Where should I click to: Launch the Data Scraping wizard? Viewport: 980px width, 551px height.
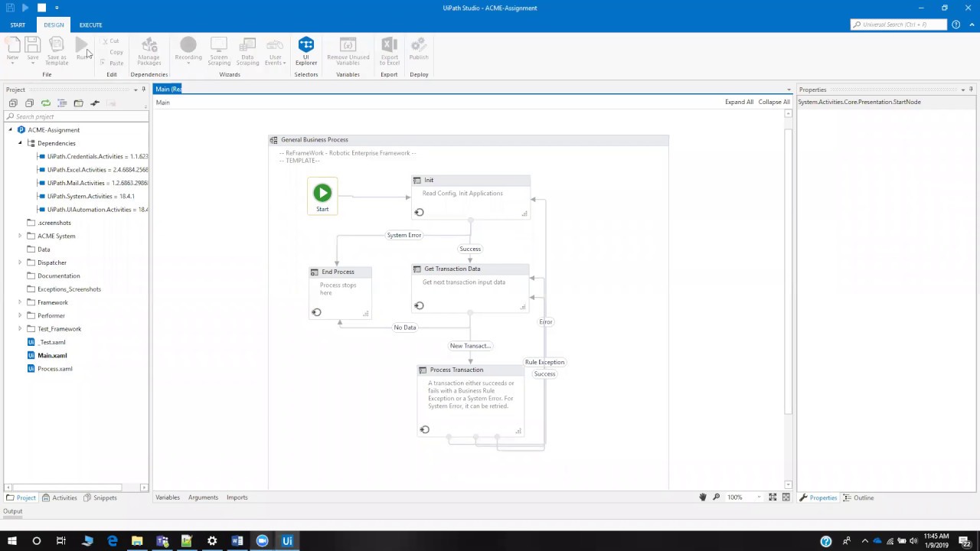(247, 51)
